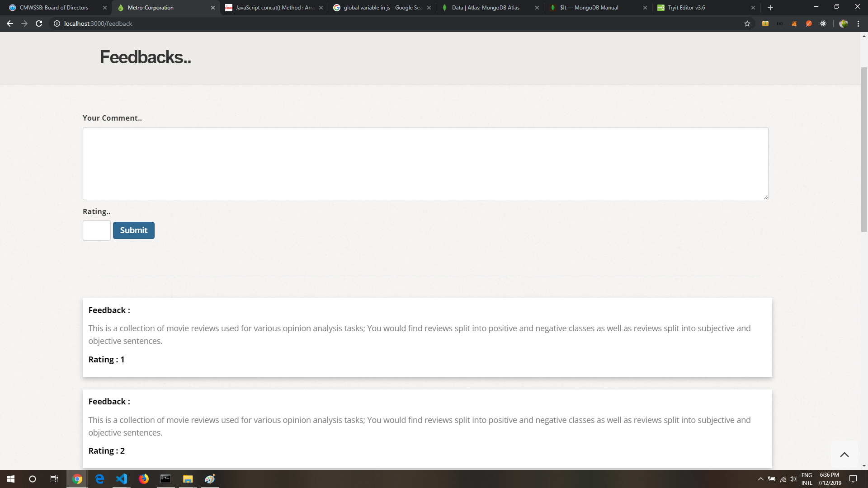Screen dimensions: 868x488
Task: Close the Tryit Editor tab
Action: (753, 8)
